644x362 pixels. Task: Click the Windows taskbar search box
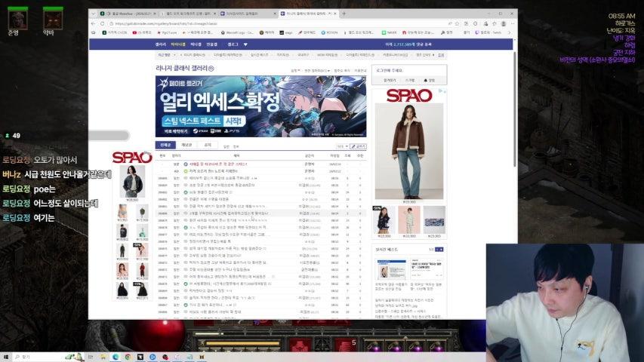click(45, 357)
